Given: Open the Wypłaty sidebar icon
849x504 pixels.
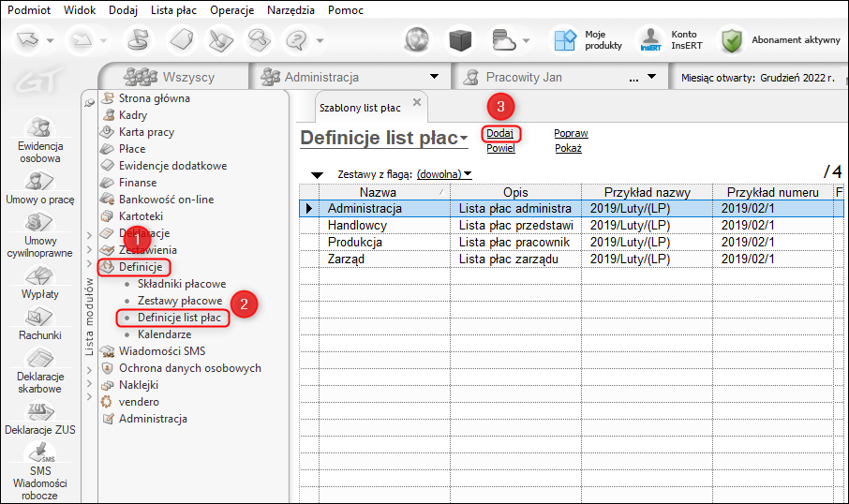Looking at the screenshot, I should (39, 277).
